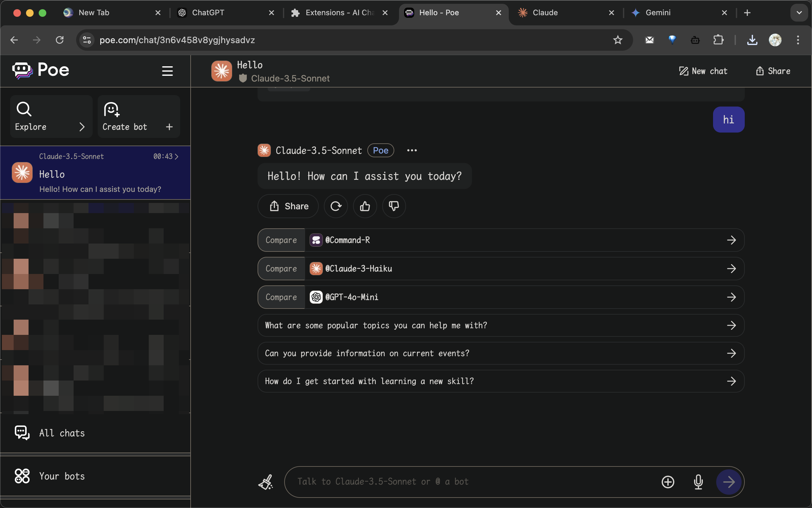
Task: Compare response with @Command-R
Action: coord(501,240)
